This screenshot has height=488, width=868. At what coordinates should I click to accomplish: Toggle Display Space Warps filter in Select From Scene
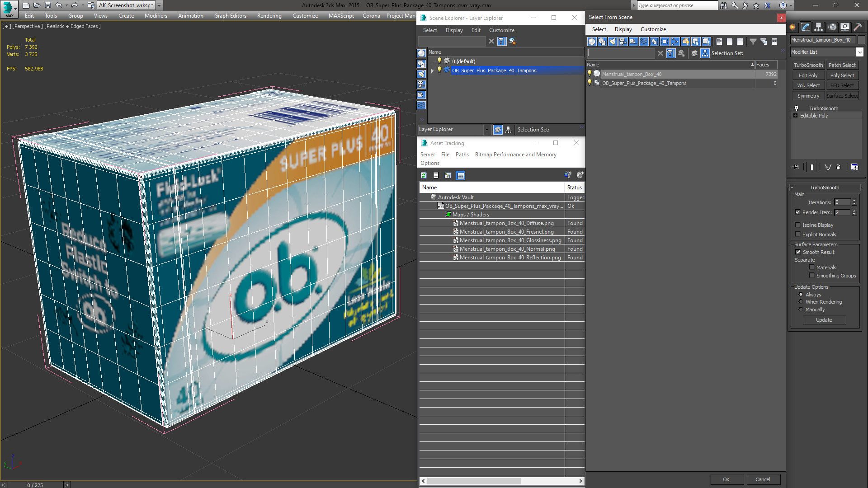click(x=644, y=42)
